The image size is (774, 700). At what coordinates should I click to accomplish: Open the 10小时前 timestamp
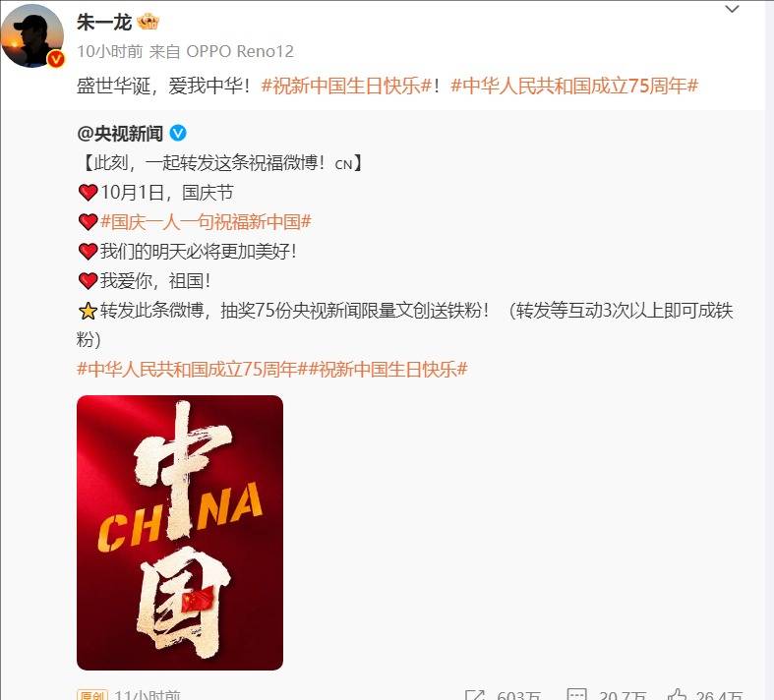tap(109, 51)
